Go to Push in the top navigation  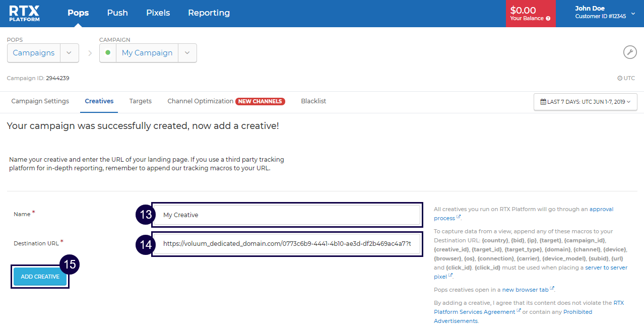pos(117,13)
